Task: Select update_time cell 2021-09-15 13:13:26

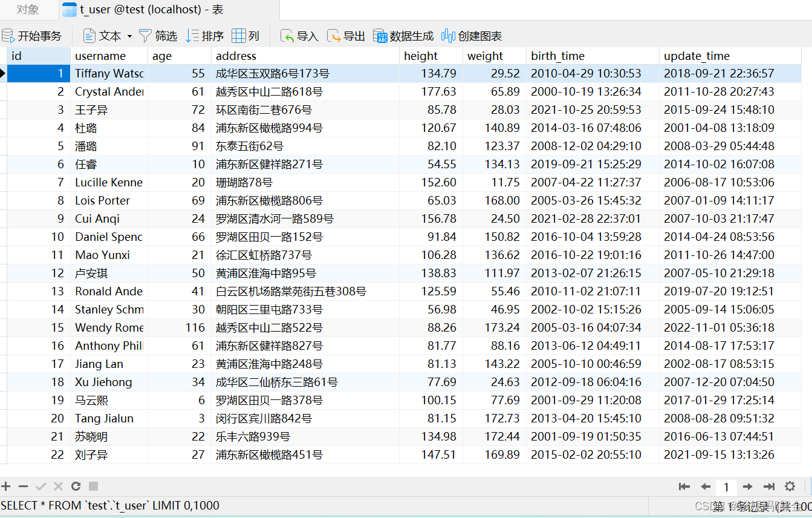Action: pyautogui.click(x=730, y=454)
